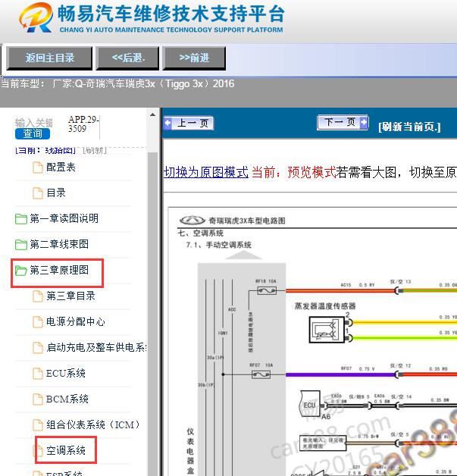Screen dimensions: 457x476
Task: Click the APP.29-3509 text
Action: pyautogui.click(x=83, y=124)
